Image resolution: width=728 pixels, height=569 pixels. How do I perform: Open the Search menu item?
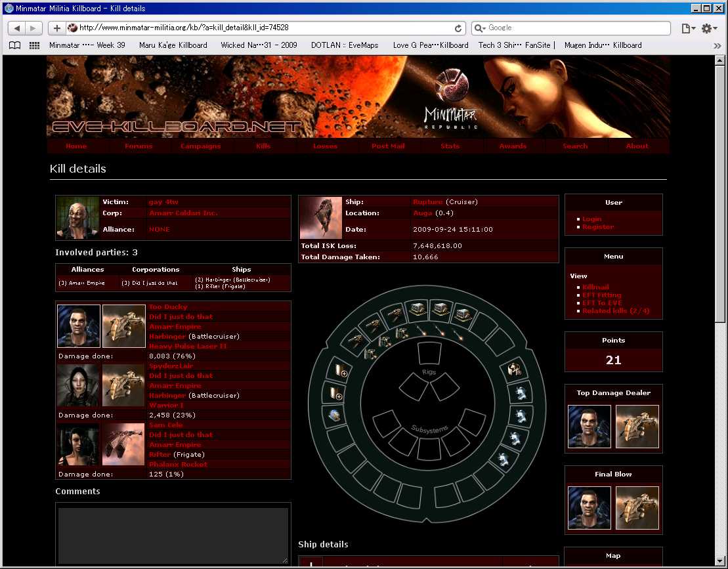575,146
